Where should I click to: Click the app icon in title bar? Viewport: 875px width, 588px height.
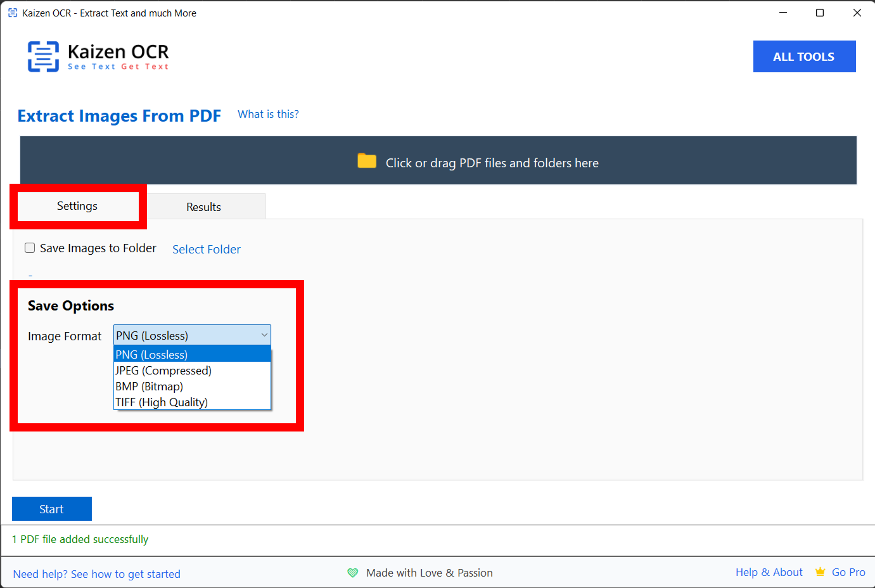coord(13,13)
